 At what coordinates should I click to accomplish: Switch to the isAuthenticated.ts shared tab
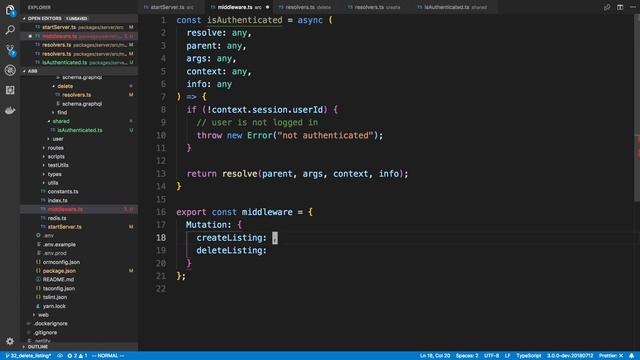pyautogui.click(x=455, y=7)
